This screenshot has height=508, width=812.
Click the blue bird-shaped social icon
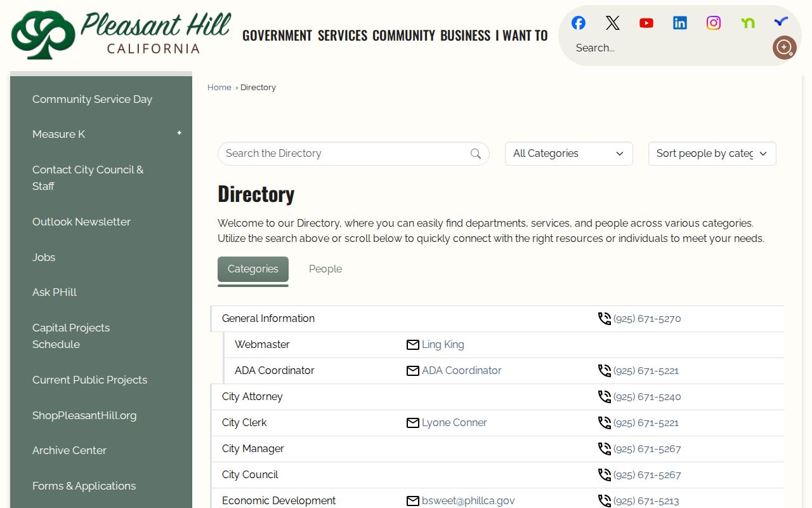782,22
